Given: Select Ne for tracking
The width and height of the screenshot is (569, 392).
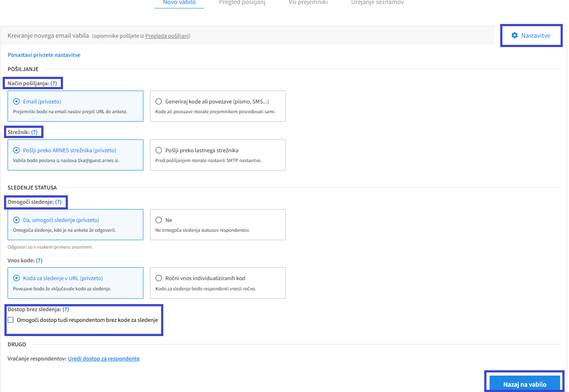Looking at the screenshot, I should [x=218, y=225].
